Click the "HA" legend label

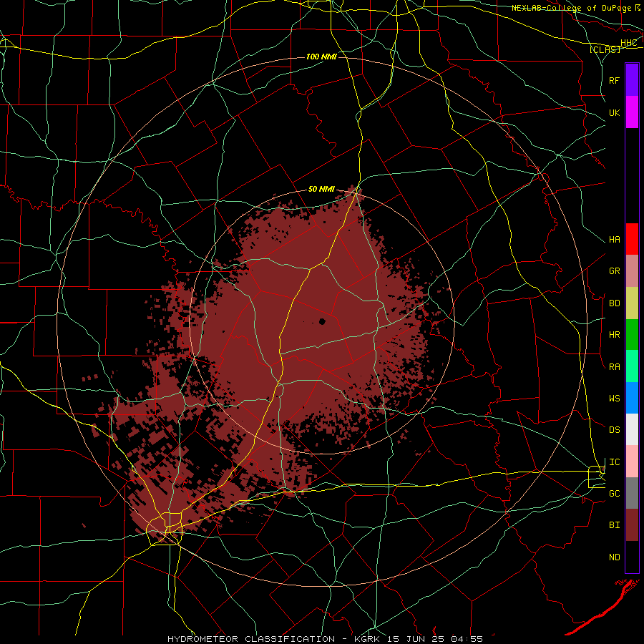click(x=614, y=240)
